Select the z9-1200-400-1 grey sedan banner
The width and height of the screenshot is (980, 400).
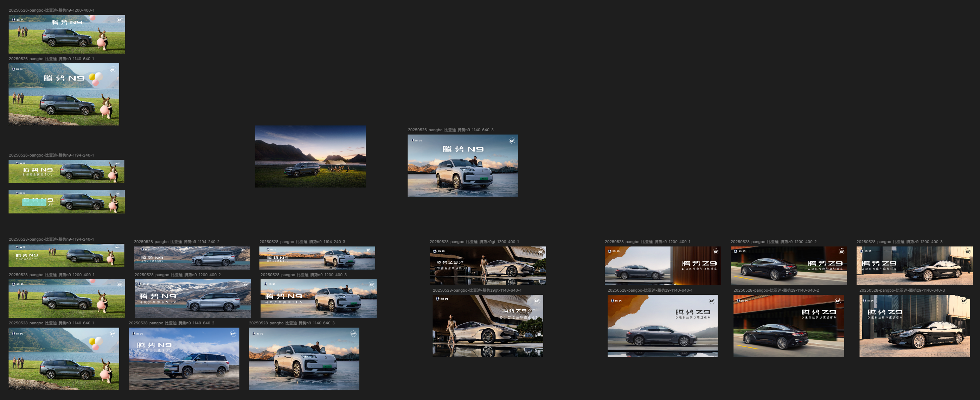point(663,266)
